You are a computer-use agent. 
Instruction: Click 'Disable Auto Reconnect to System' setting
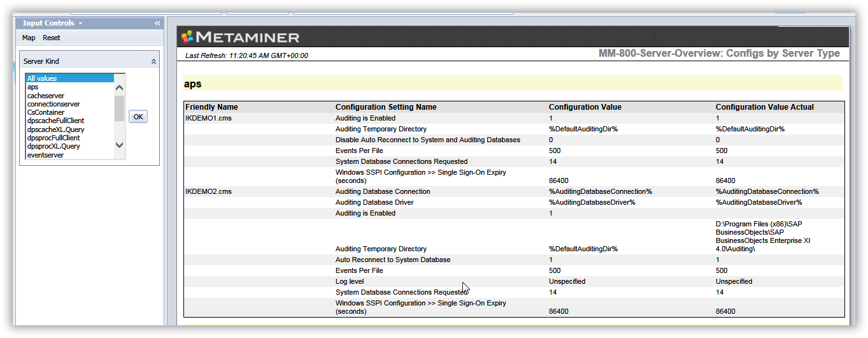pyautogui.click(x=428, y=140)
